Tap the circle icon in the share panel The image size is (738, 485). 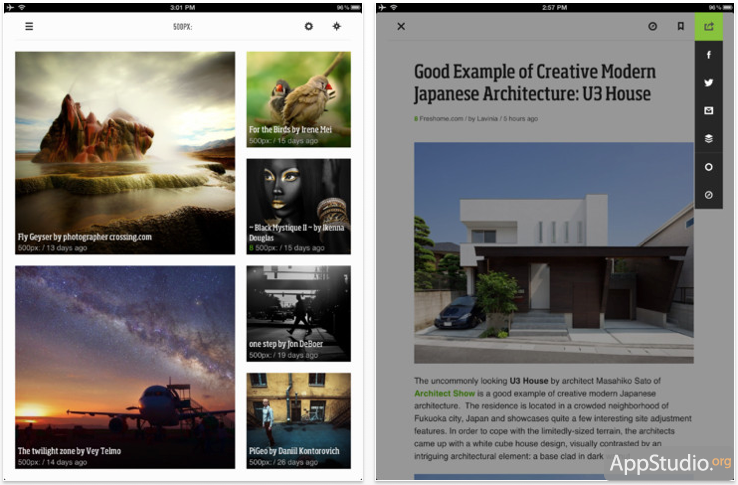[708, 167]
